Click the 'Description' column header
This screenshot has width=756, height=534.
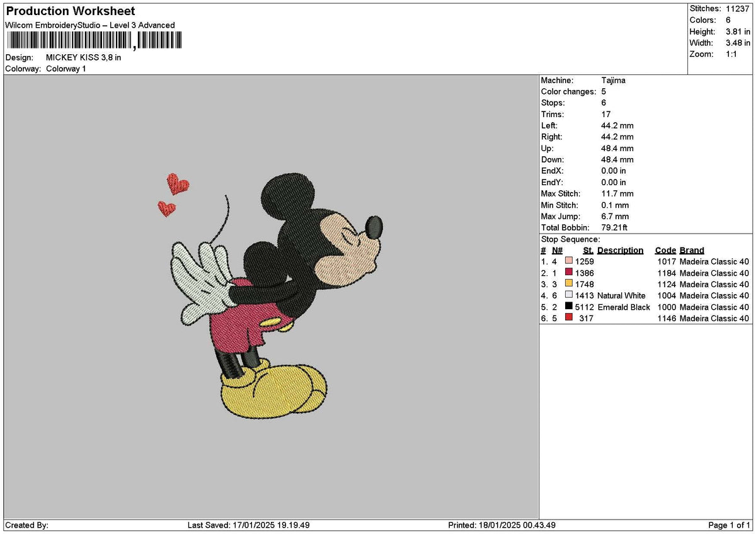point(621,251)
